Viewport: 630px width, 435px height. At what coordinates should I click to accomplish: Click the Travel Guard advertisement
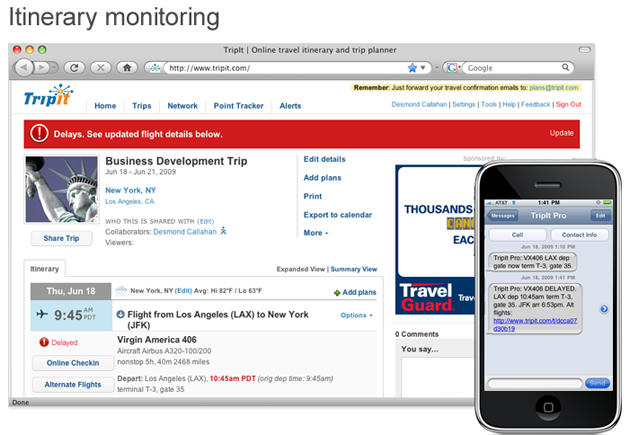click(435, 239)
